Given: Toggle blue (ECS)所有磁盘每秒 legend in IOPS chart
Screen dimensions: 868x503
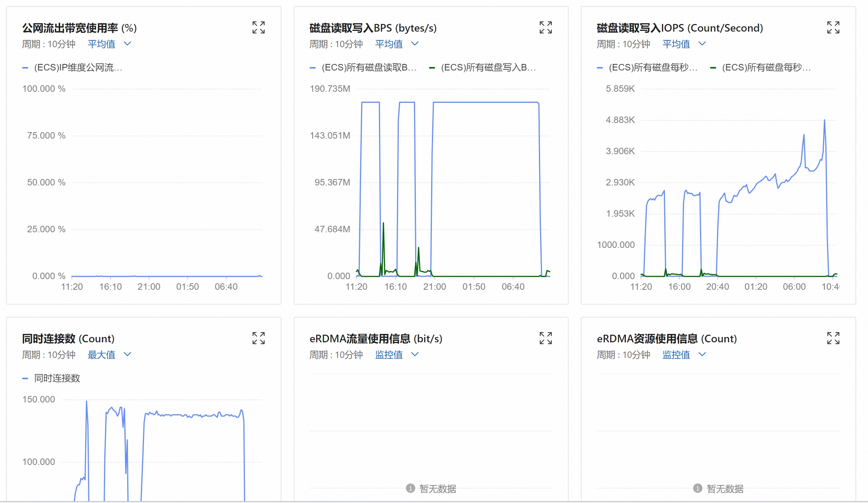Looking at the screenshot, I should tap(647, 67).
